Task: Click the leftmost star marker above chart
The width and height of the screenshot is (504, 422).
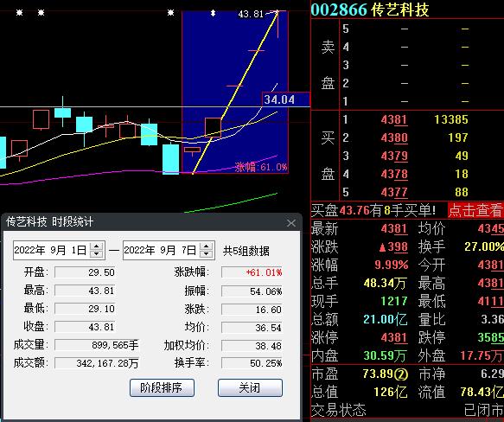Action: (20, 13)
